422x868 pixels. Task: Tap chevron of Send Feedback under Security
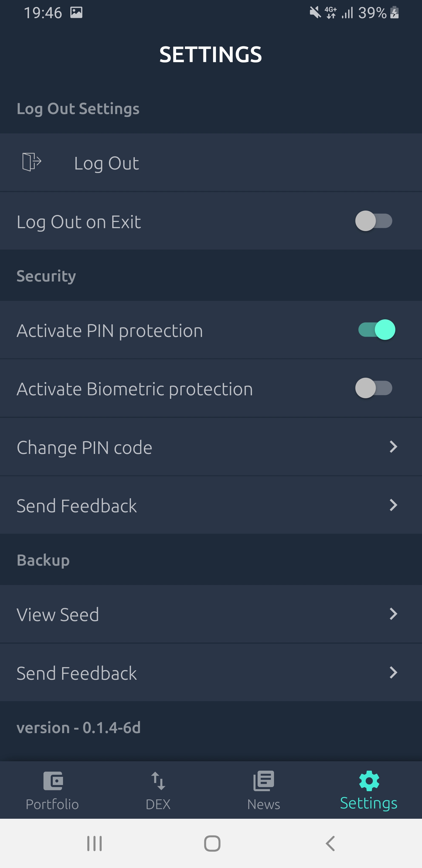(x=393, y=505)
